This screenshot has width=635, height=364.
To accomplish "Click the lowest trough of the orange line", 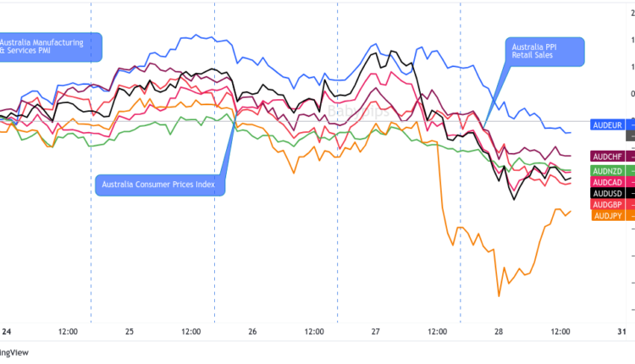I will tap(499, 295).
